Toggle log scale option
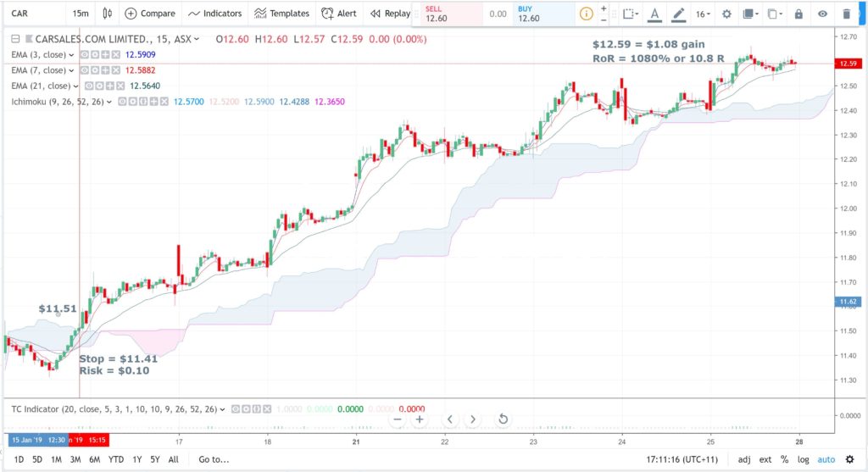The width and height of the screenshot is (868, 472). click(803, 459)
